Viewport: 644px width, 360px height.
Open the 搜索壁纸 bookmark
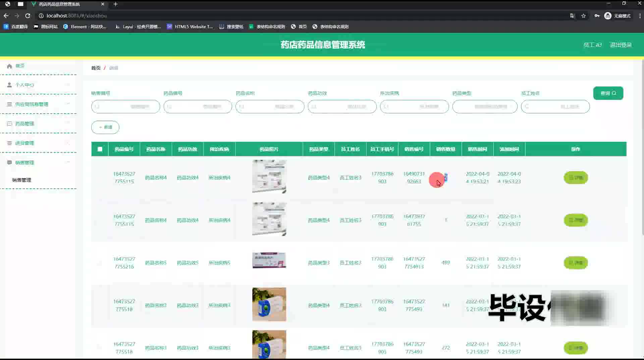point(231,27)
